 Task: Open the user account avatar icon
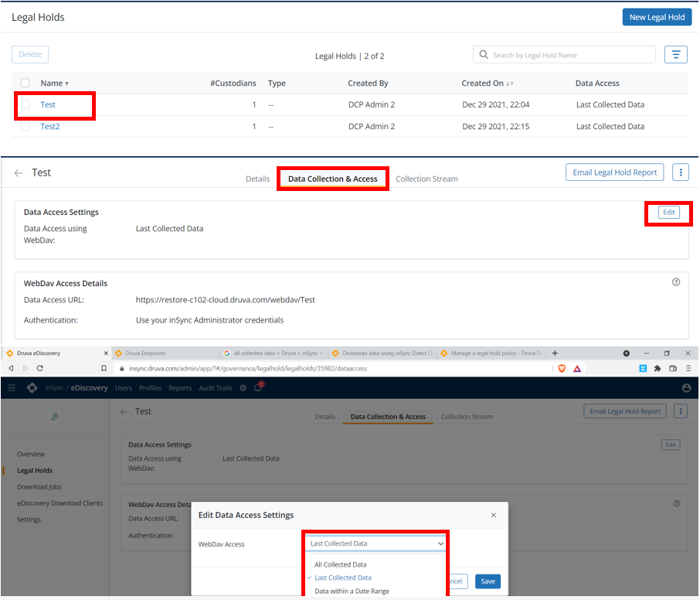click(687, 388)
